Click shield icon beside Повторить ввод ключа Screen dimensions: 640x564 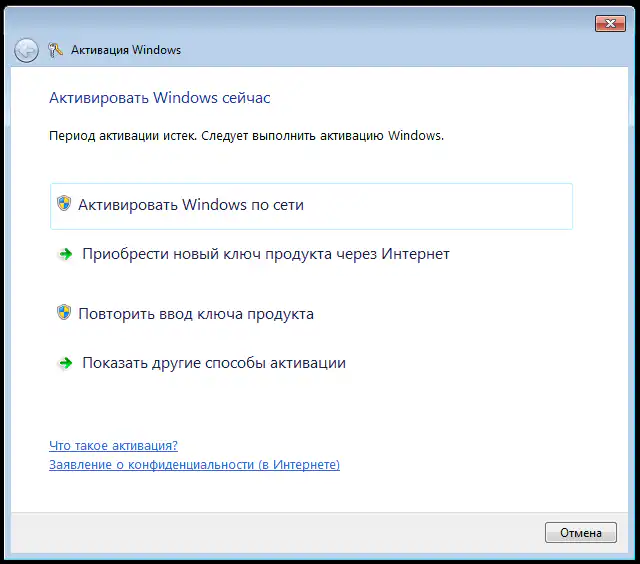pos(64,312)
